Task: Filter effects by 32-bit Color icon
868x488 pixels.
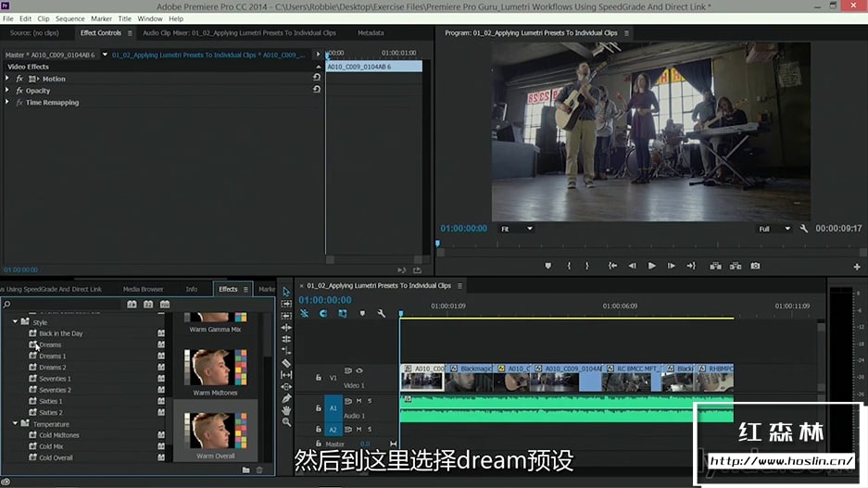Action: pyautogui.click(x=148, y=305)
